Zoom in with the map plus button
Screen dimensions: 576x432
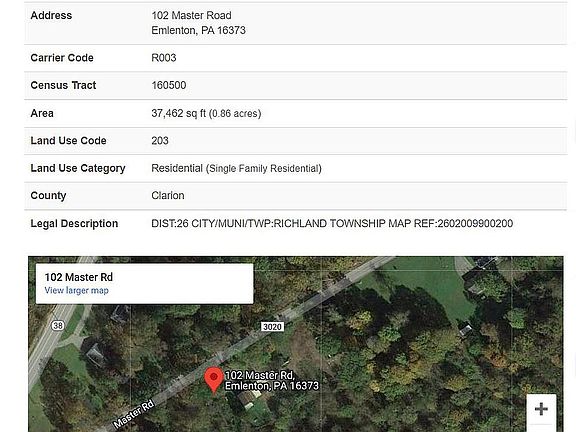click(x=541, y=408)
